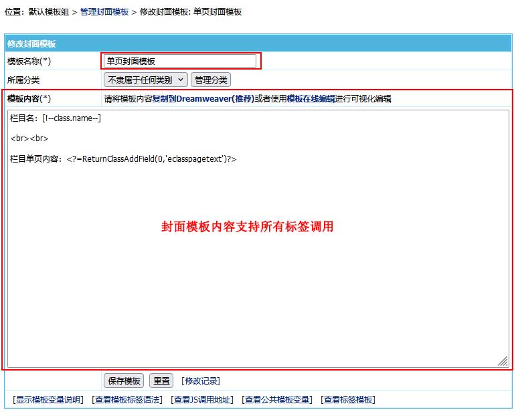Click the 修改封面模板 panel header
The height and width of the screenshot is (420, 516).
[x=31, y=44]
